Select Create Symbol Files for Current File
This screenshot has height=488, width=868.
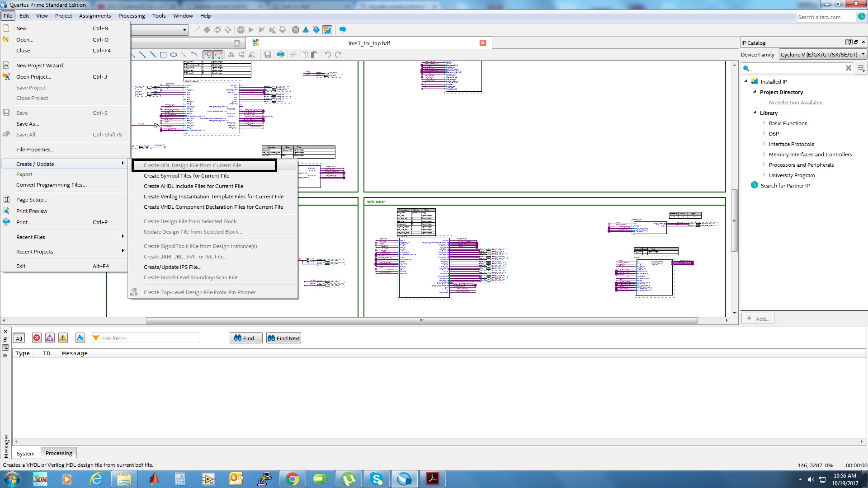pos(186,176)
